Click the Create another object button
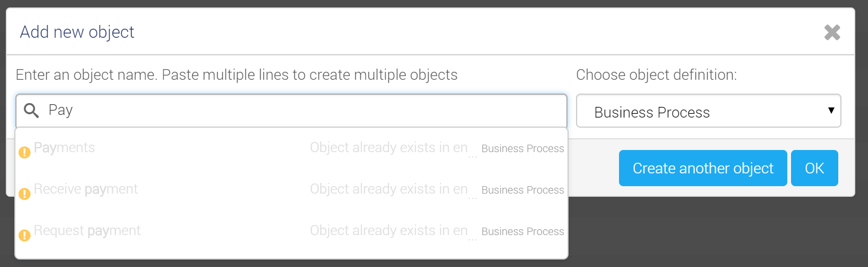This screenshot has height=267, width=868. point(703,168)
